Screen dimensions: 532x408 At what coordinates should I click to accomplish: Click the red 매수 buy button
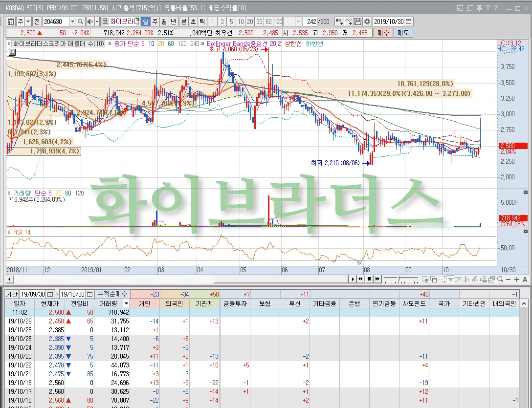coord(383,33)
